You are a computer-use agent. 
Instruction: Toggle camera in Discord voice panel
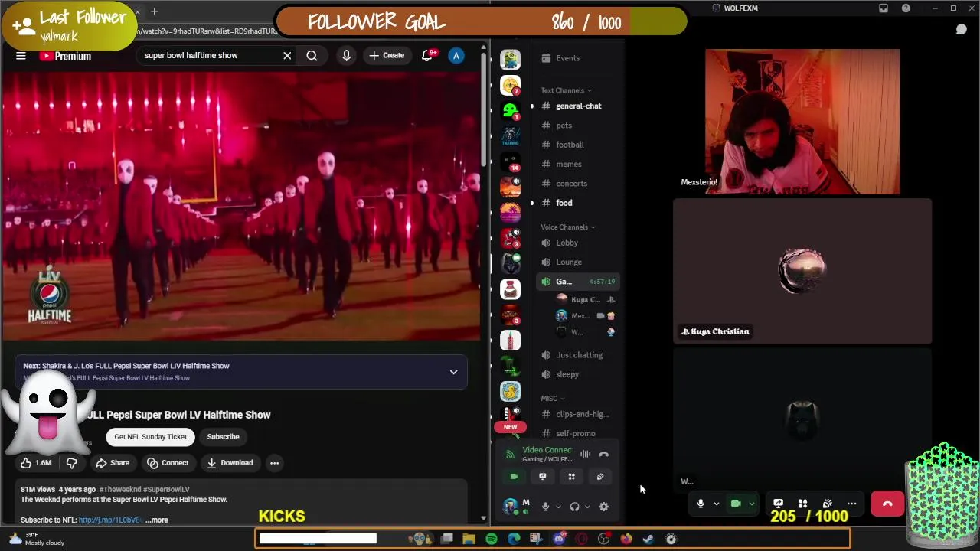coord(514,476)
